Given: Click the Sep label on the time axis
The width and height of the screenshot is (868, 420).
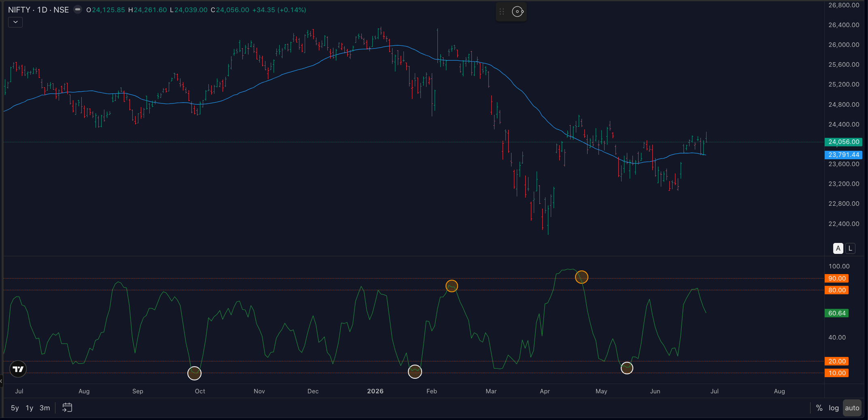Looking at the screenshot, I should coord(138,391).
